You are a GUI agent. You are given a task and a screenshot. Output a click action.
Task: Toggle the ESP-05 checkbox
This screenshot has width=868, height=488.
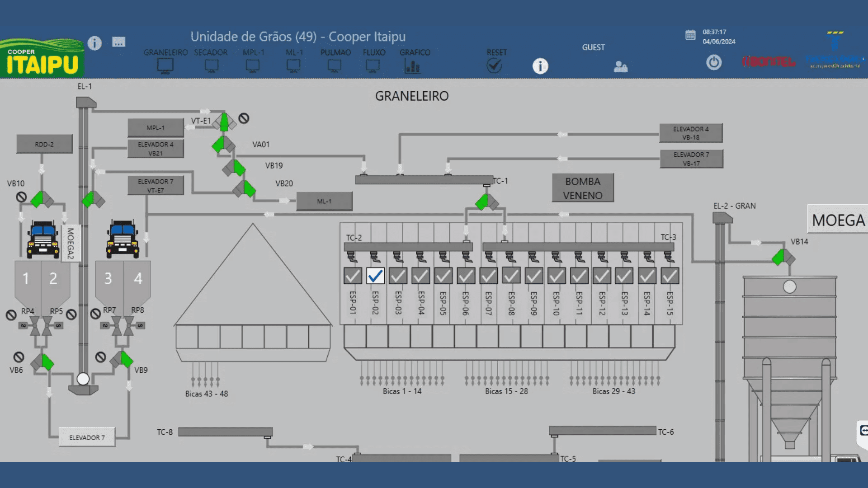pos(443,276)
